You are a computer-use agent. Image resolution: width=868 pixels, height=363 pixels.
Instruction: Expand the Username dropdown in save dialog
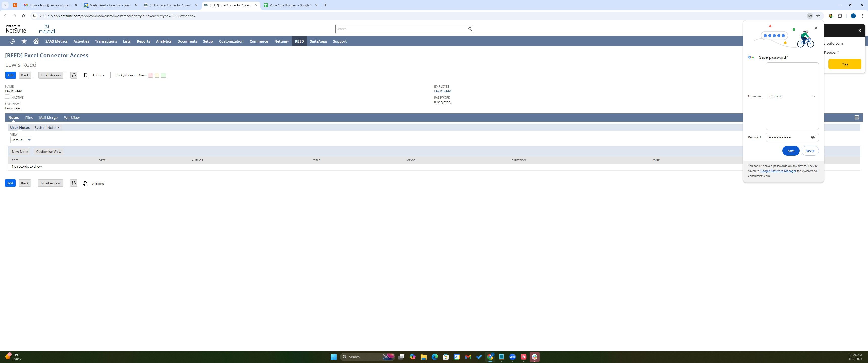click(814, 96)
